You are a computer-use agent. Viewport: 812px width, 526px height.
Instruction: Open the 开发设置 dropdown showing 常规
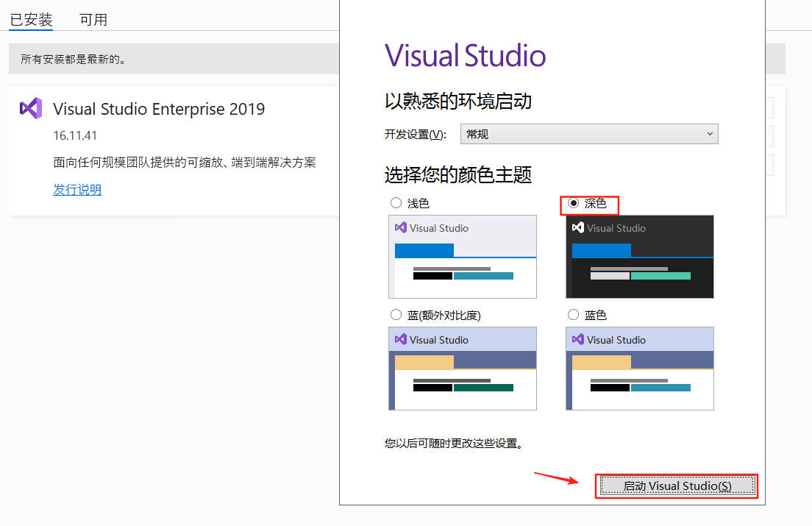589,134
